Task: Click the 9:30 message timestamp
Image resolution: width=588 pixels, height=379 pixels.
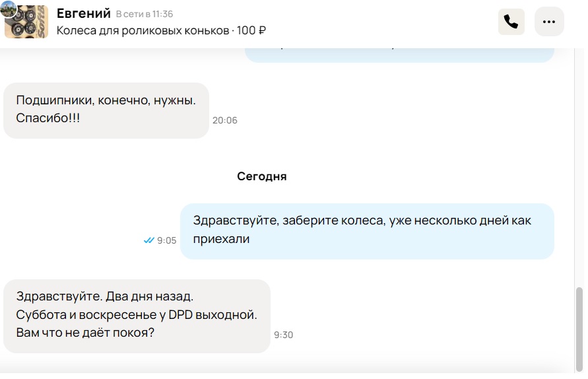Action: pos(284,335)
